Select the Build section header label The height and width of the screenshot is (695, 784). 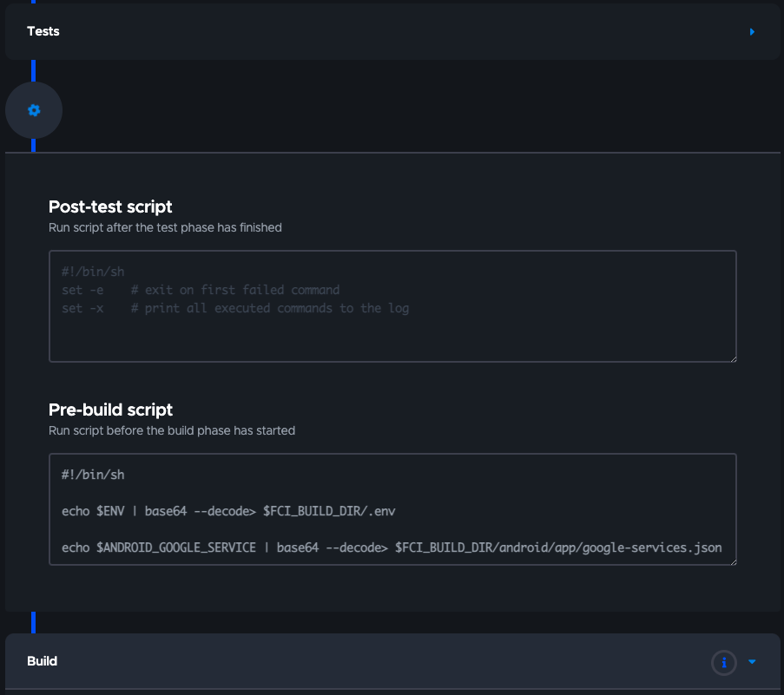tap(43, 661)
